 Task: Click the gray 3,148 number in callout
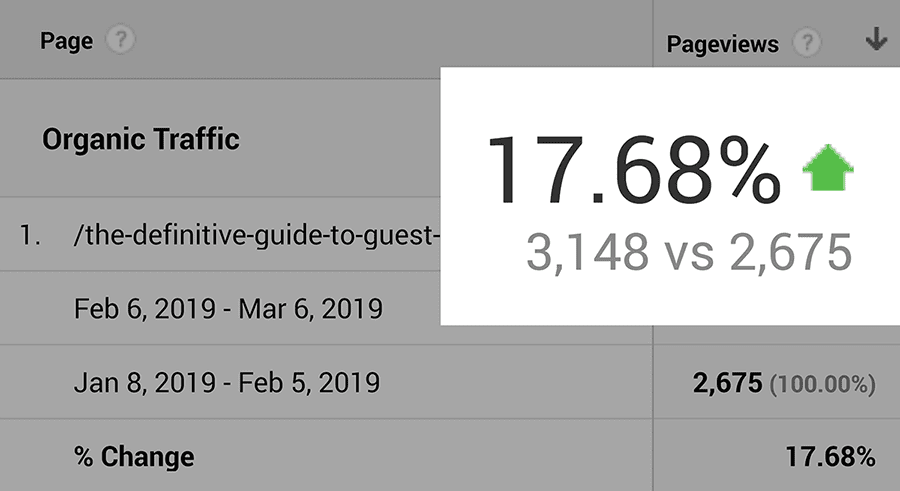pyautogui.click(x=587, y=253)
